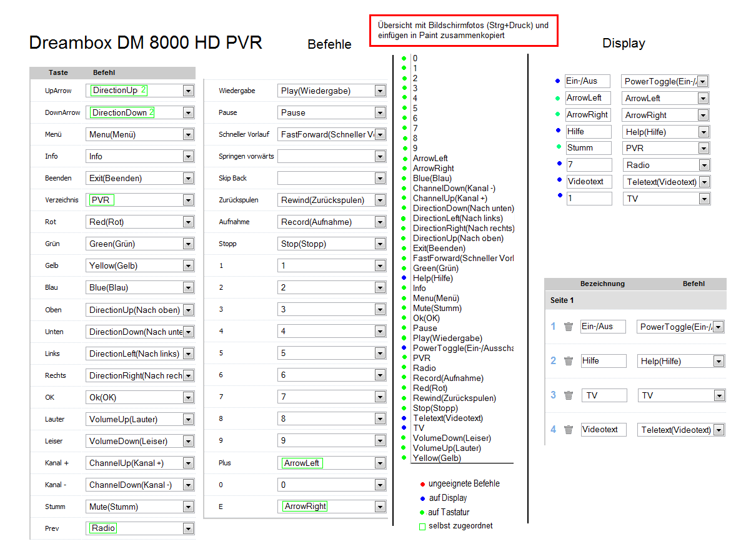Click the Seite 1 section header

coord(562,300)
